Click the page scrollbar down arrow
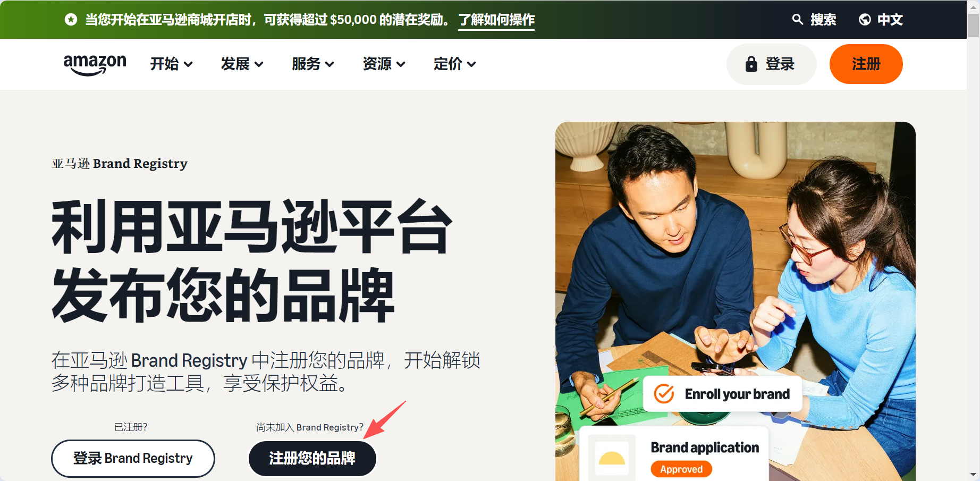 coord(973,475)
